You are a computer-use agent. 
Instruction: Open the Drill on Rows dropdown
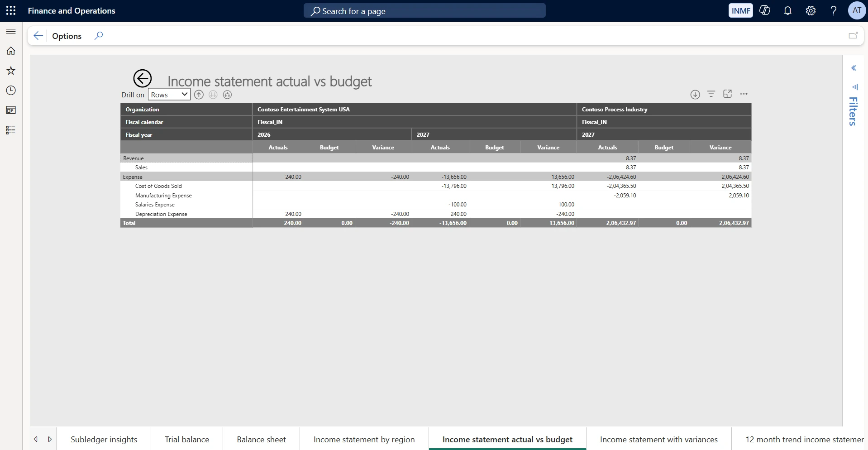click(x=169, y=95)
